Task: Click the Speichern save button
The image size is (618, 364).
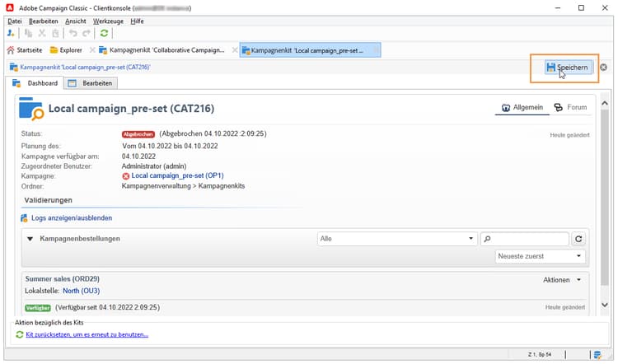Action: pos(569,68)
